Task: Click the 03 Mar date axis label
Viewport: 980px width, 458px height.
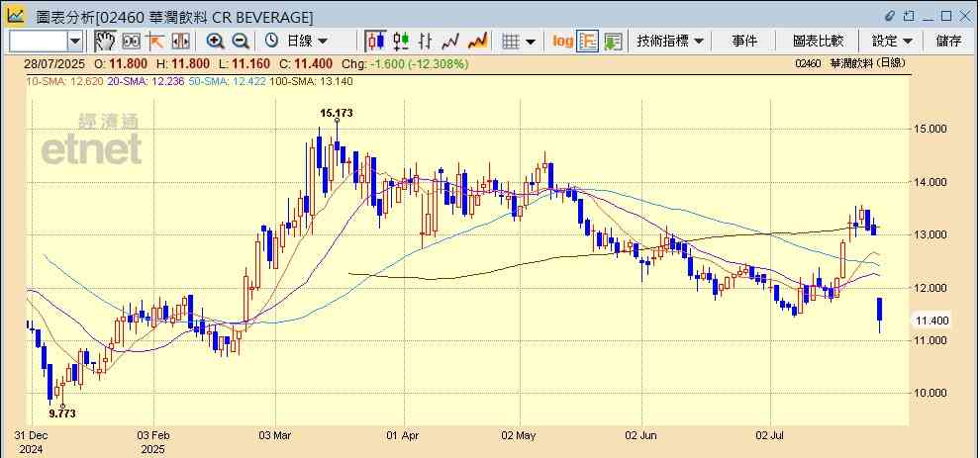Action: 274,434
